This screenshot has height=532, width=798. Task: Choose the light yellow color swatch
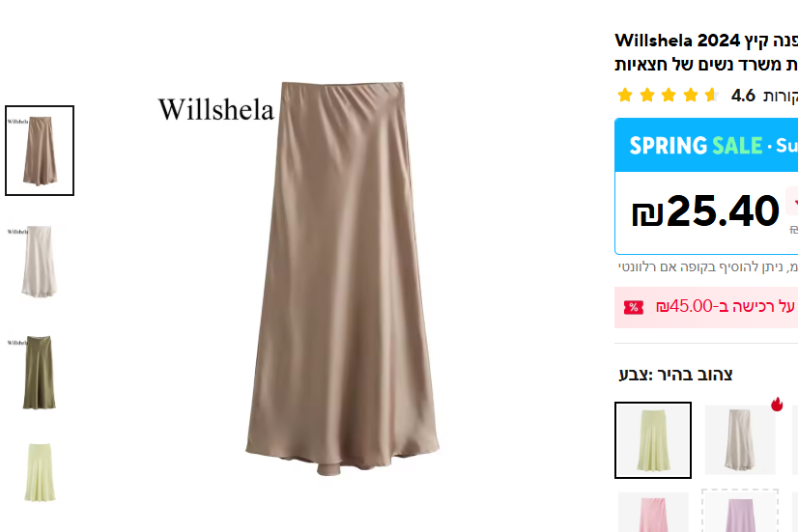(x=653, y=440)
